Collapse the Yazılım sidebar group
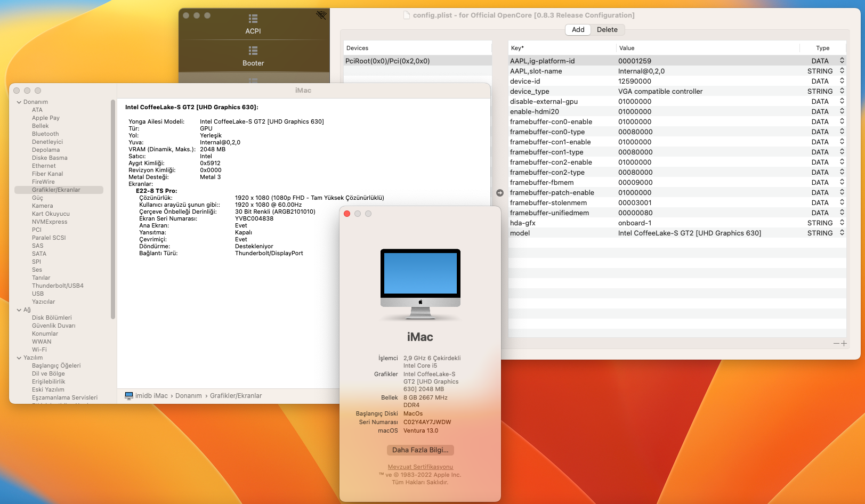The height and width of the screenshot is (504, 865). 19,358
